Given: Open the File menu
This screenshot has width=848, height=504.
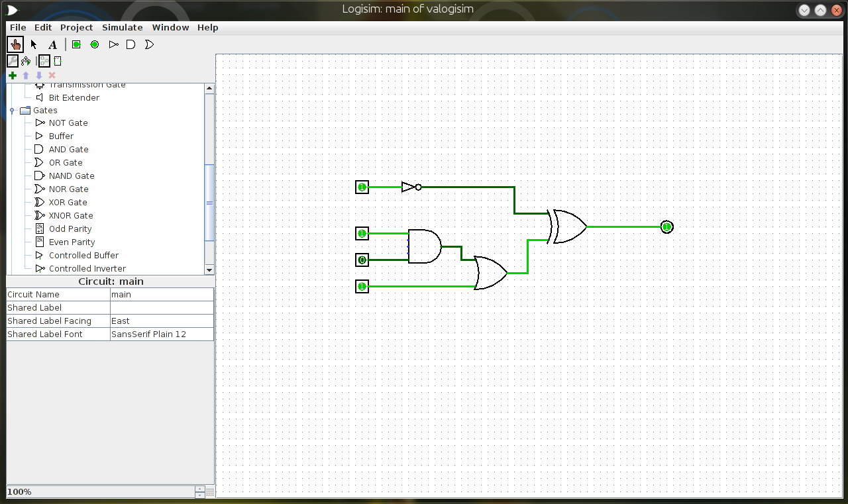Looking at the screenshot, I should click(x=18, y=27).
